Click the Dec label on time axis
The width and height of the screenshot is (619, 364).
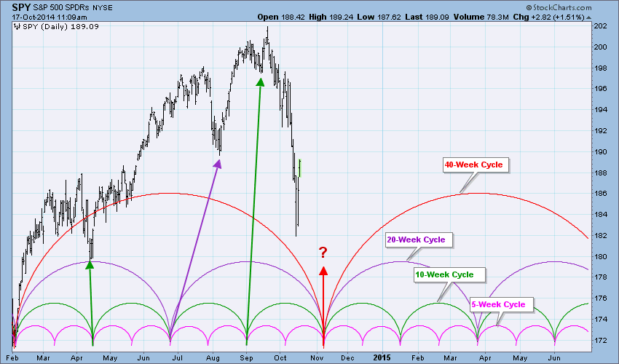348,358
